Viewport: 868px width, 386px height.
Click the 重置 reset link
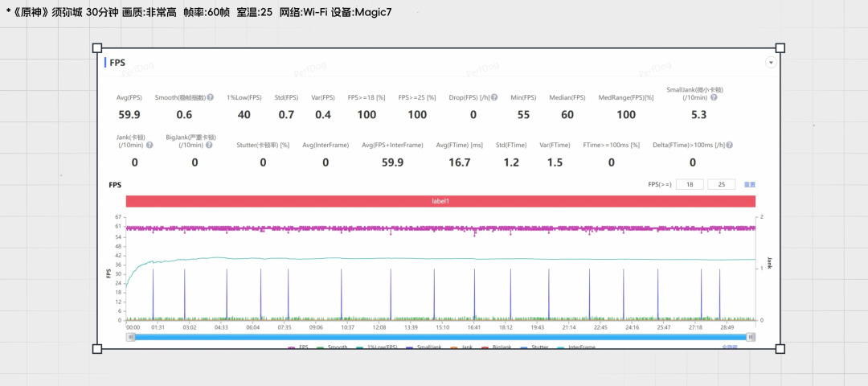[x=750, y=184]
